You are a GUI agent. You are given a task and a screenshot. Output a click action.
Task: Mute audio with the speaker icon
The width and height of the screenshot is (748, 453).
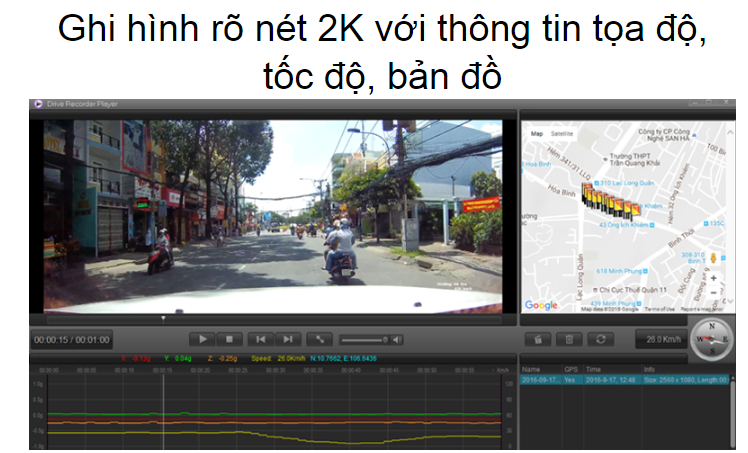click(396, 340)
